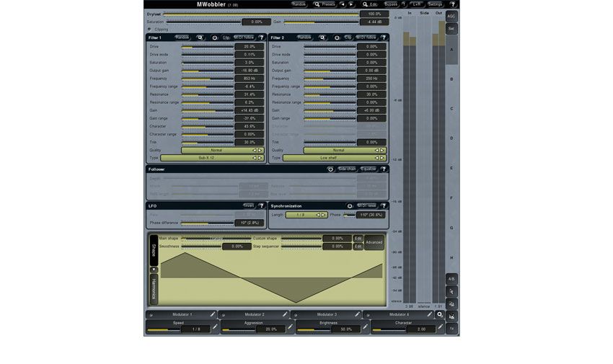Toggle LFO Invert button
613x364 pixels.
pos(249,205)
